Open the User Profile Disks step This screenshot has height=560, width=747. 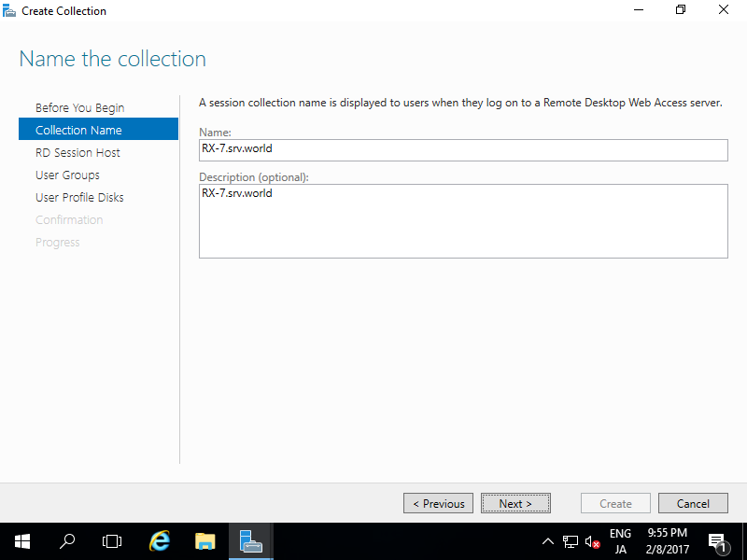(78, 197)
